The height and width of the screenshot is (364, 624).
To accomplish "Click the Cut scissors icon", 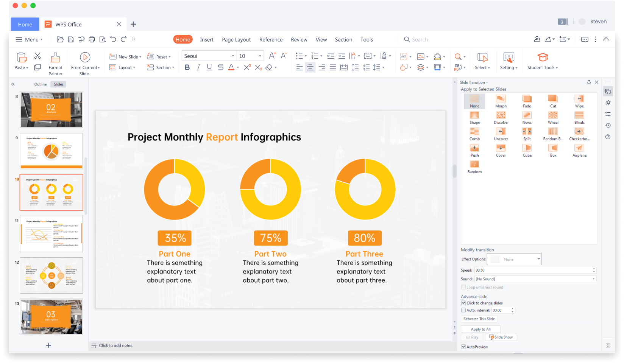I will (x=37, y=56).
